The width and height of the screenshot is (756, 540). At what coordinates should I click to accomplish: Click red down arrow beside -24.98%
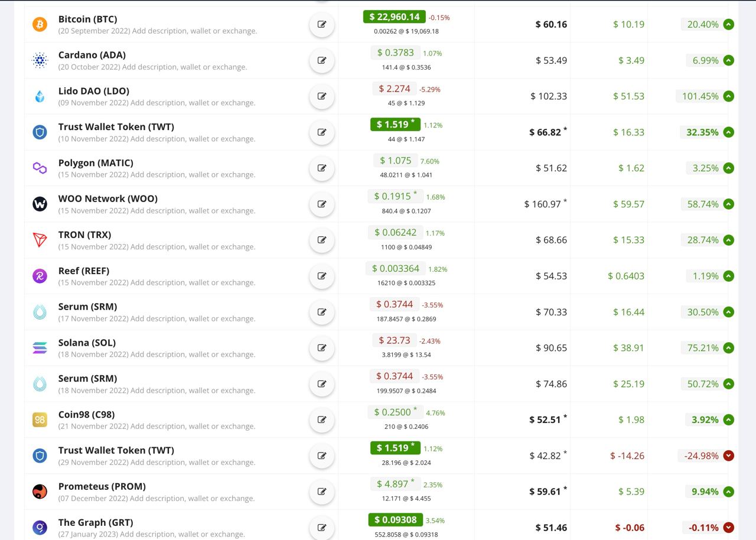tap(728, 456)
